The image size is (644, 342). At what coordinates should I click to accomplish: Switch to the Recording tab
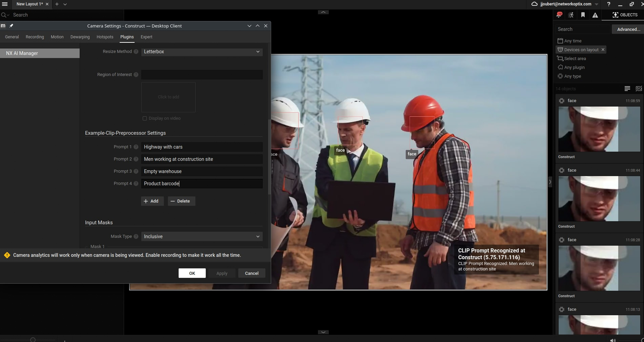35,37
